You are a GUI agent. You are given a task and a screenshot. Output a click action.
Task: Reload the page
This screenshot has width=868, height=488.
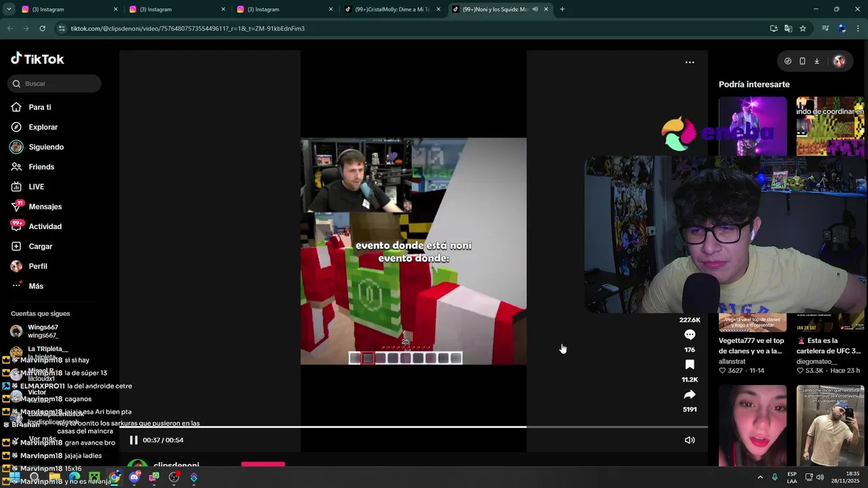(x=43, y=28)
